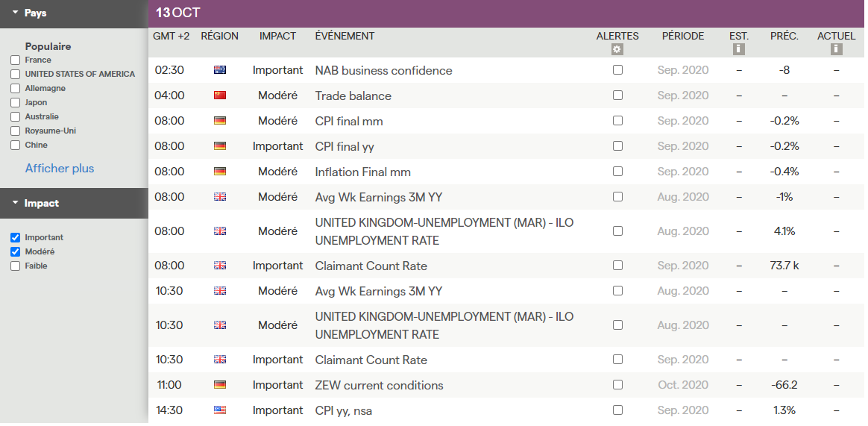Click the info icon under ACTUEL column

[836, 50]
